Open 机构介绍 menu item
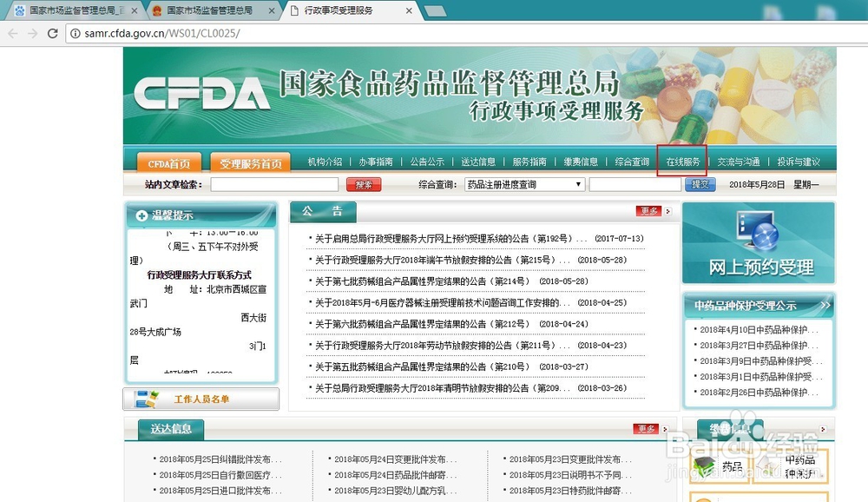The width and height of the screenshot is (868, 502). tap(325, 162)
